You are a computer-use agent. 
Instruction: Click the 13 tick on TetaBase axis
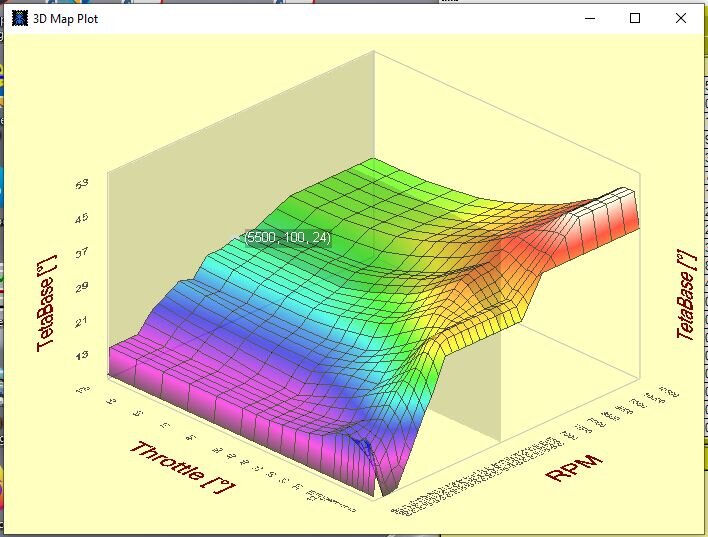tap(81, 355)
